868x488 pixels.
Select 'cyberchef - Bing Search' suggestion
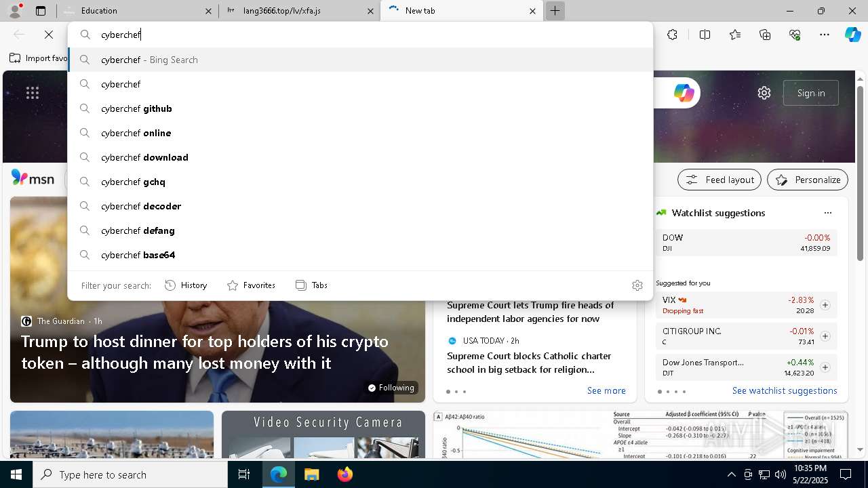pos(360,60)
